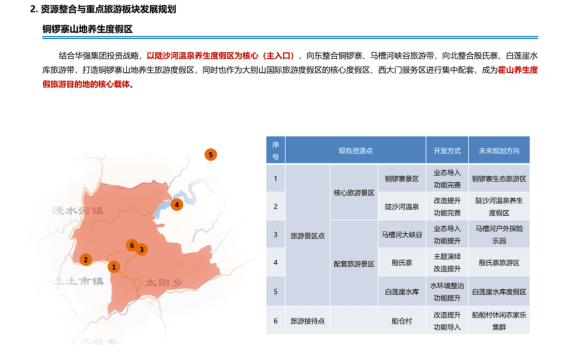Click cell 殷氏寨旅游区
This screenshot has height=360, width=570.
499,263
